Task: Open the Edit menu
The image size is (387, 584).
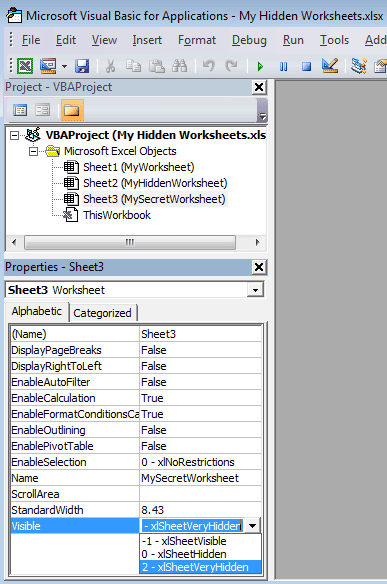Action: click(66, 40)
